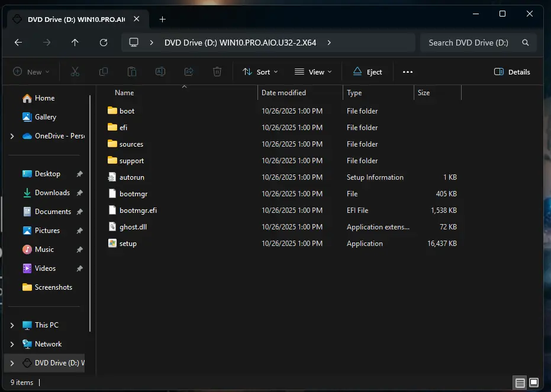Viewport: 551px width, 392px height.
Task: Go up one folder level
Action: (75, 43)
